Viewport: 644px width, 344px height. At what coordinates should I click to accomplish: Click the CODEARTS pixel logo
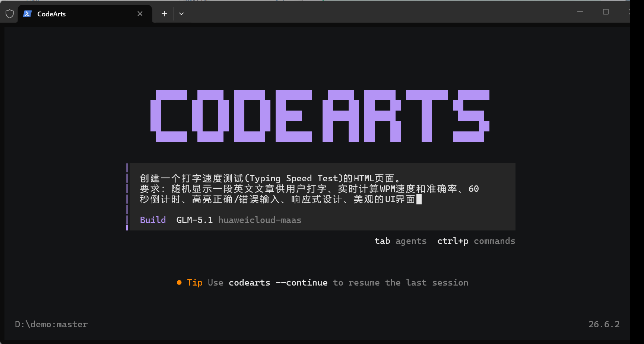[320, 116]
